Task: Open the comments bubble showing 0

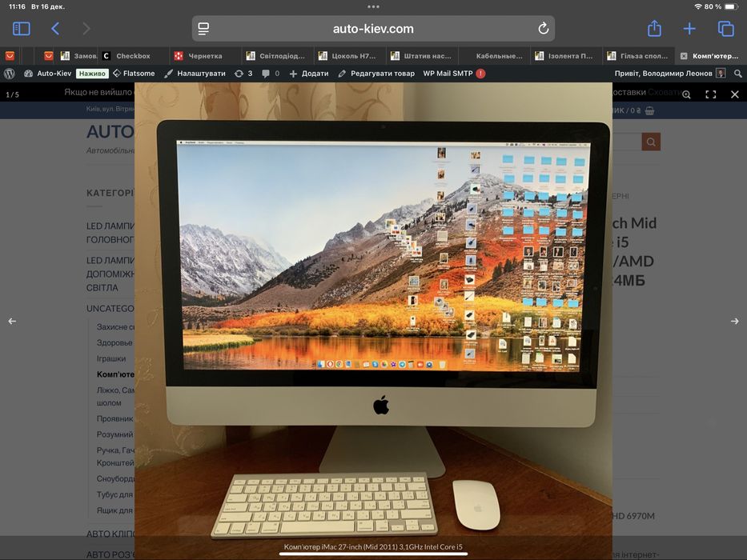Action: point(271,74)
